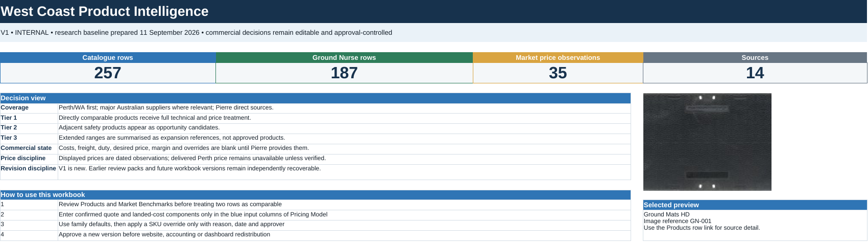Select the Ground Nurse rows header cell

[344, 57]
